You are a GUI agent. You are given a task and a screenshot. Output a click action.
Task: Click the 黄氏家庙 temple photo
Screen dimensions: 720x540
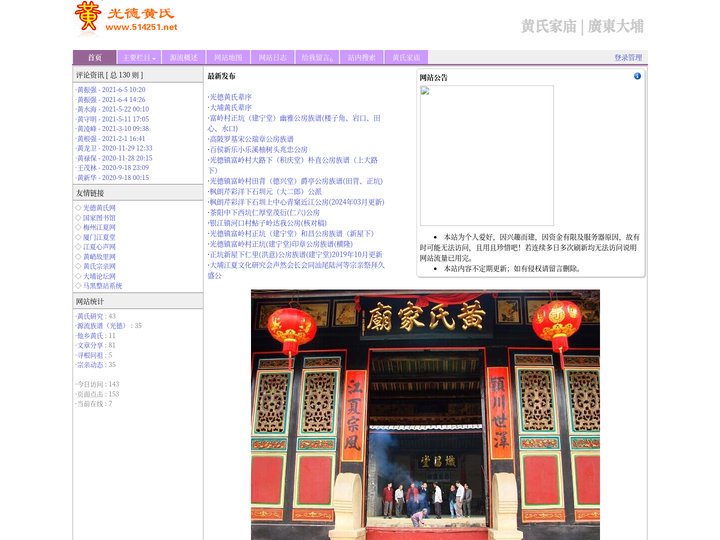425,415
